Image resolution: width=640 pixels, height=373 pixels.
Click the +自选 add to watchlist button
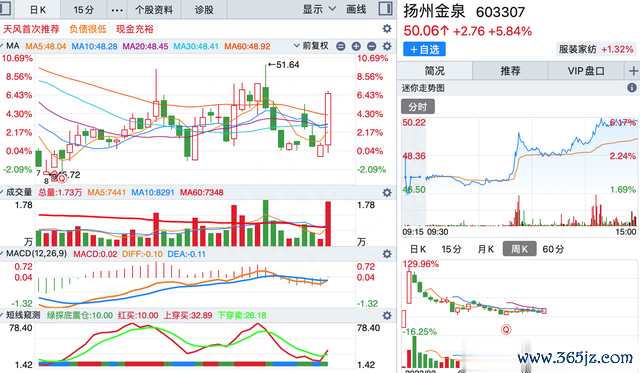pyautogui.click(x=424, y=49)
